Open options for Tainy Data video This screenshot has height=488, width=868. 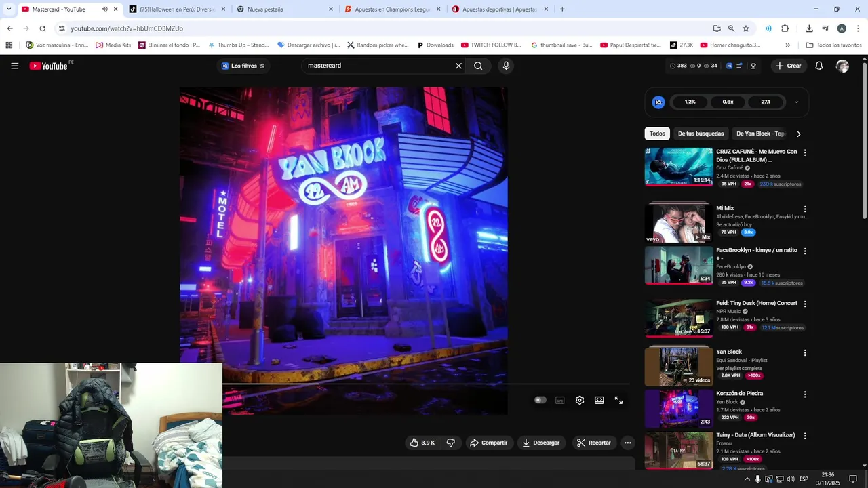[x=805, y=436]
